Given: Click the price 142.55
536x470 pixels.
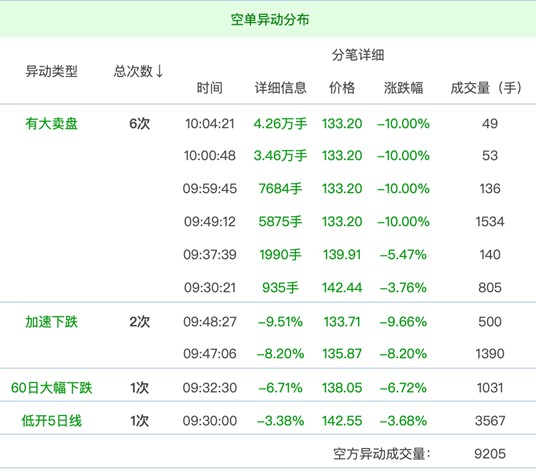Looking at the screenshot, I should [x=342, y=420].
